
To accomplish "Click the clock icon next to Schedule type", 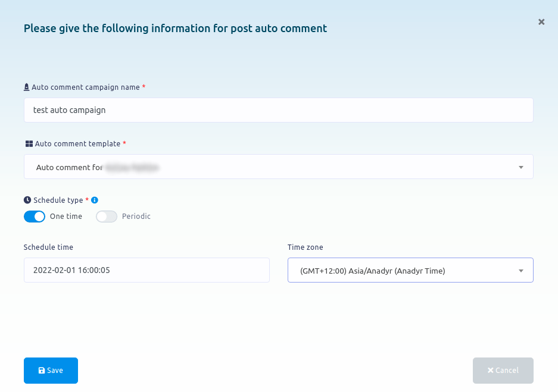I will pyautogui.click(x=27, y=200).
